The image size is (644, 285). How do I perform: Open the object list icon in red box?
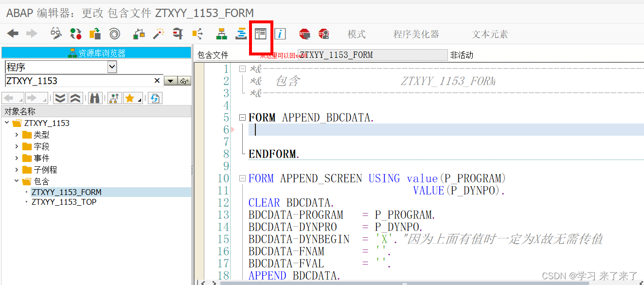click(x=261, y=34)
